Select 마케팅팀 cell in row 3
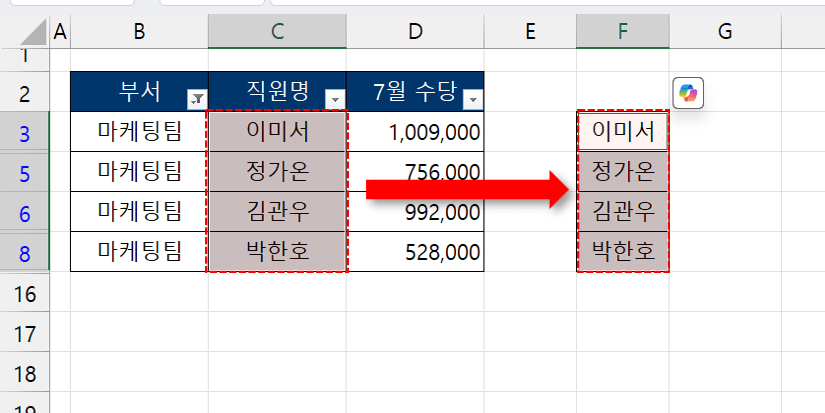The height and width of the screenshot is (413, 825). click(139, 132)
